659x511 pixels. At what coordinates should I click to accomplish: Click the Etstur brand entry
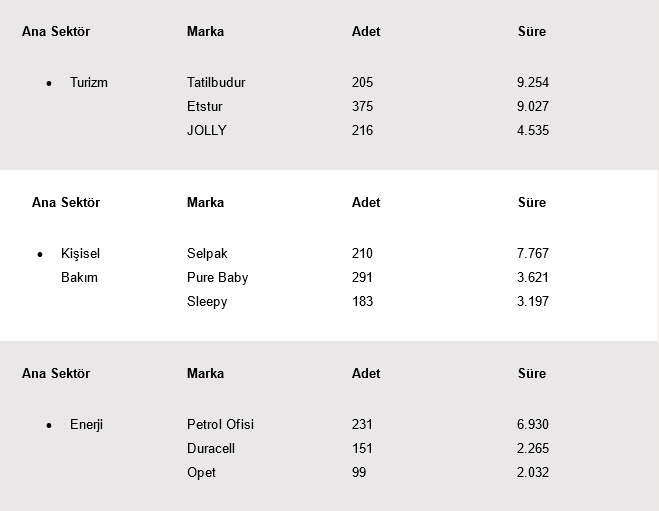pos(205,107)
